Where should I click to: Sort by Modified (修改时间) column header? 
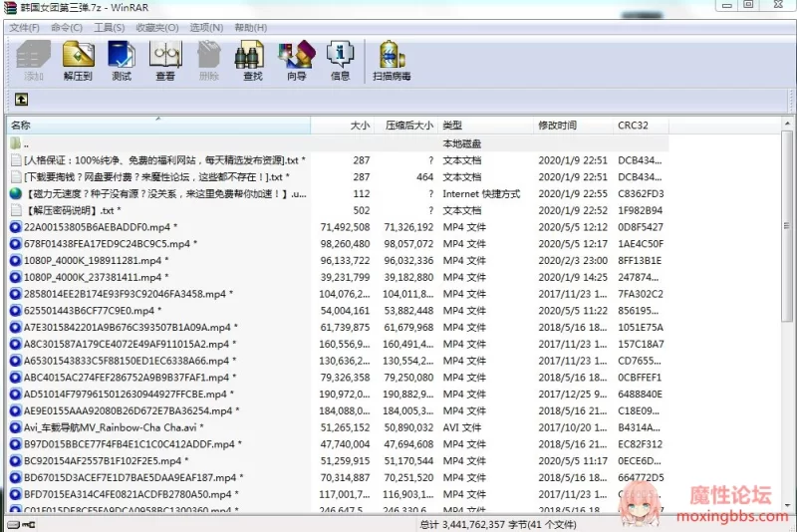pyautogui.click(x=574, y=125)
